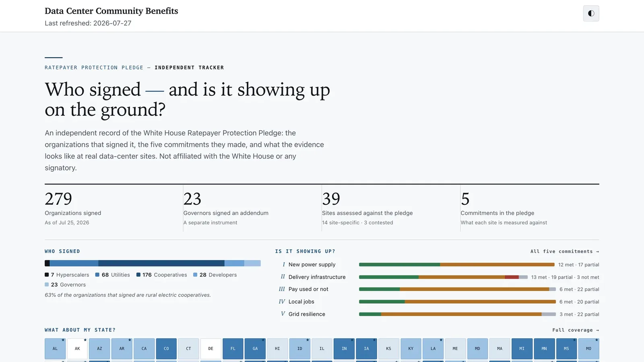The height and width of the screenshot is (362, 644).
Task: Choose the Georgia GA state tile
Action: point(255,349)
